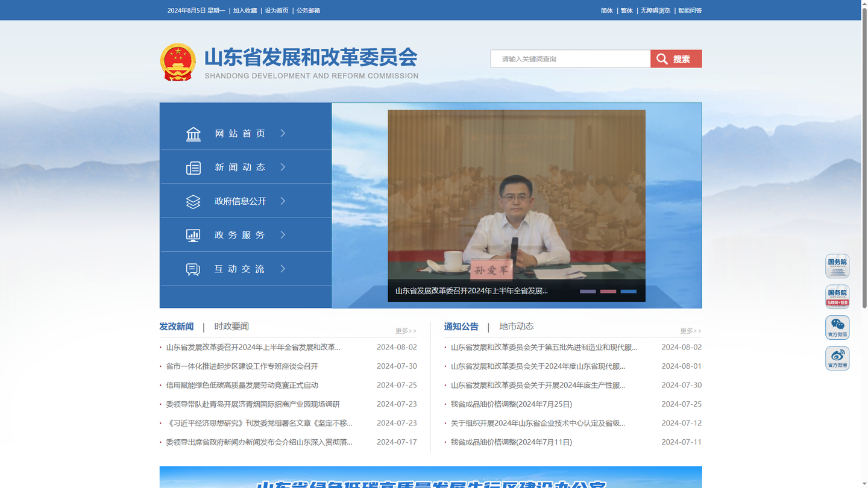The image size is (868, 488).
Task: Click the chat bubble icon for 互动交流
Action: pyautogui.click(x=193, y=269)
